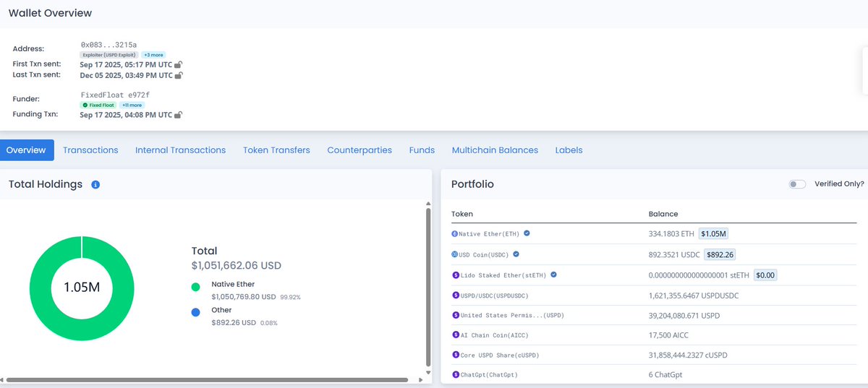
Task: Click the wallet address 0x083...3215a
Action: (x=109, y=45)
